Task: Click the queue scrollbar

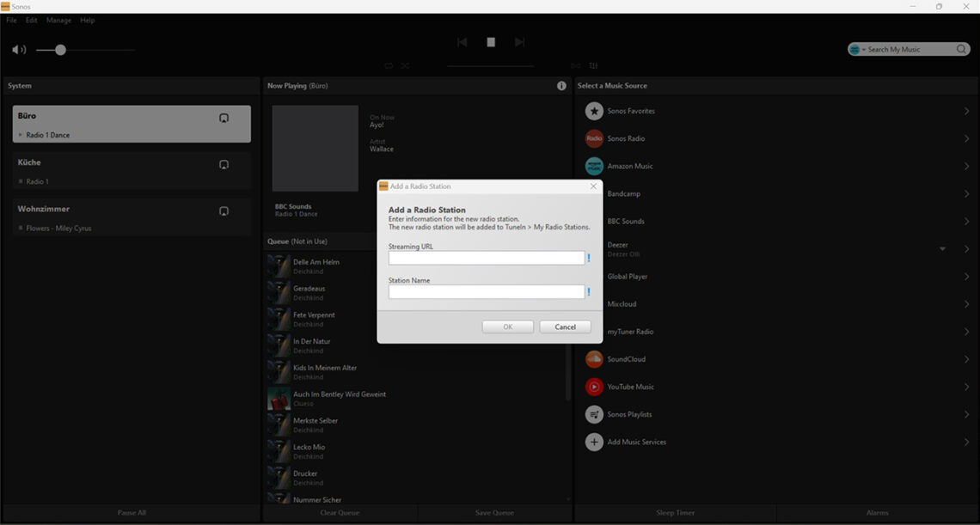Action: point(568,372)
